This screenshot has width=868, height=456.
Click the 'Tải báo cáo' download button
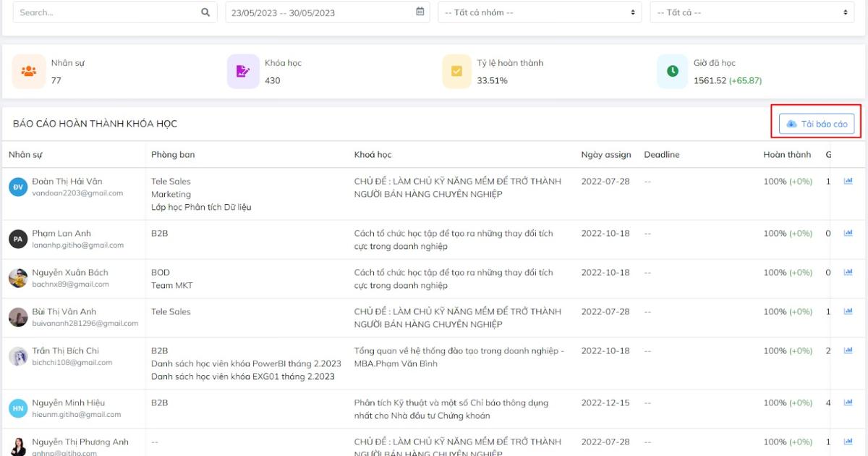tap(817, 124)
